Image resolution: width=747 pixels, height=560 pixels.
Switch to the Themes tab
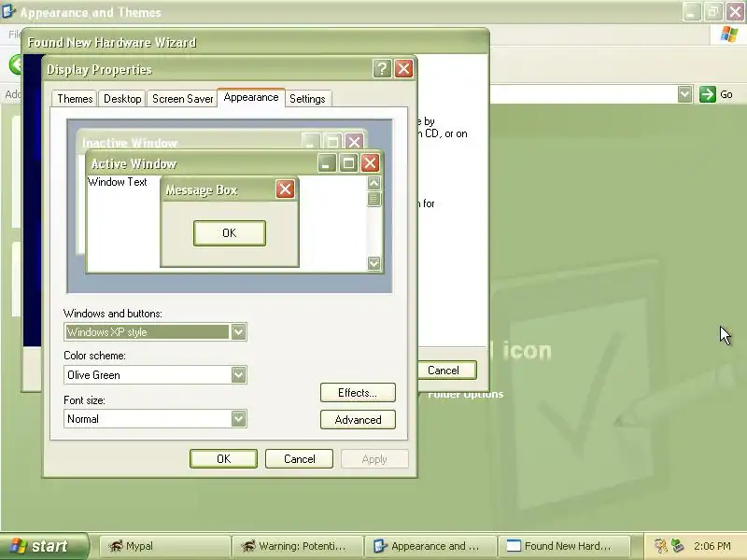(x=75, y=99)
